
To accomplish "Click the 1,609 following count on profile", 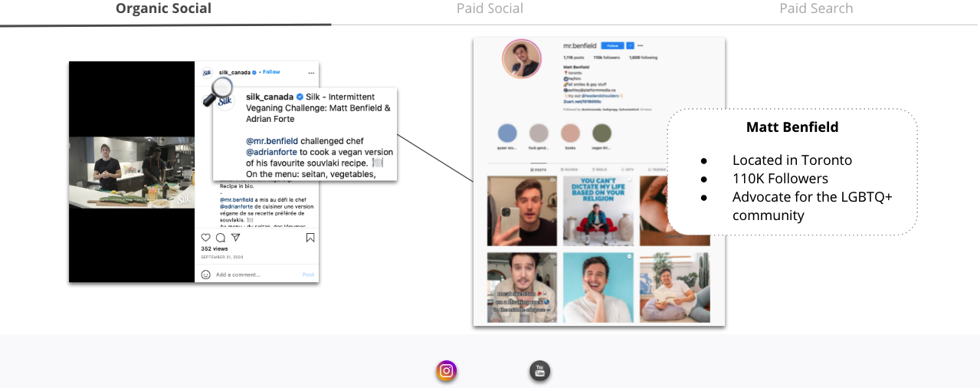I will click(643, 58).
